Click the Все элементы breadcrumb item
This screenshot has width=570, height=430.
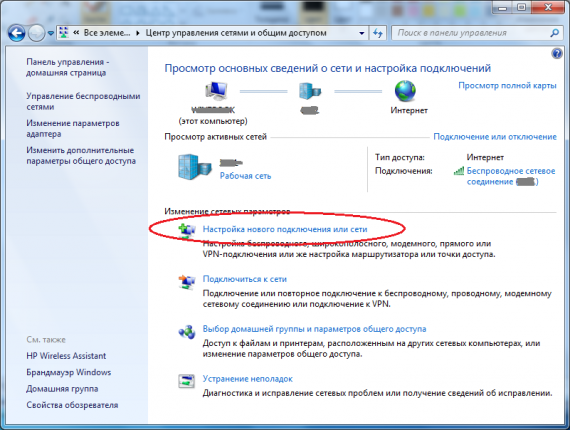(107, 33)
